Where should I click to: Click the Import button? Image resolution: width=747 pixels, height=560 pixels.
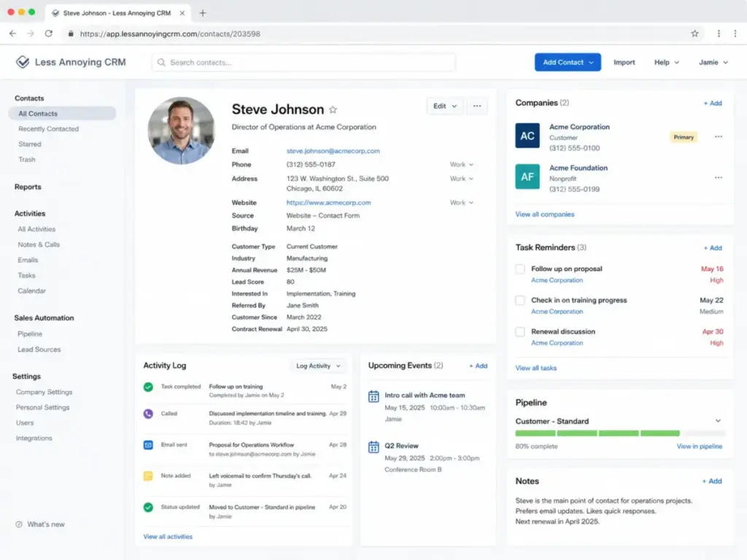coord(624,63)
